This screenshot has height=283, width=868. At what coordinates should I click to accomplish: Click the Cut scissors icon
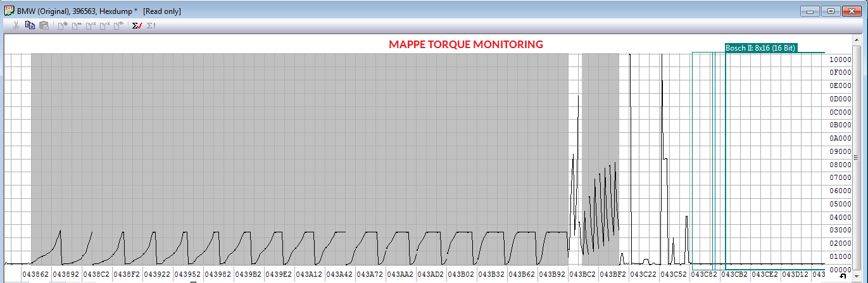(16, 26)
